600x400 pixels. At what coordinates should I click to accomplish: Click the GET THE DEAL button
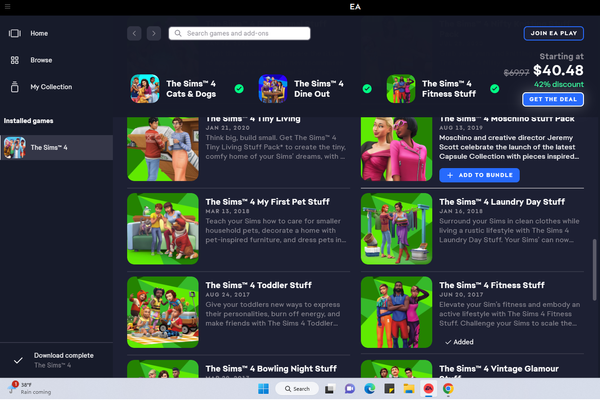click(553, 99)
